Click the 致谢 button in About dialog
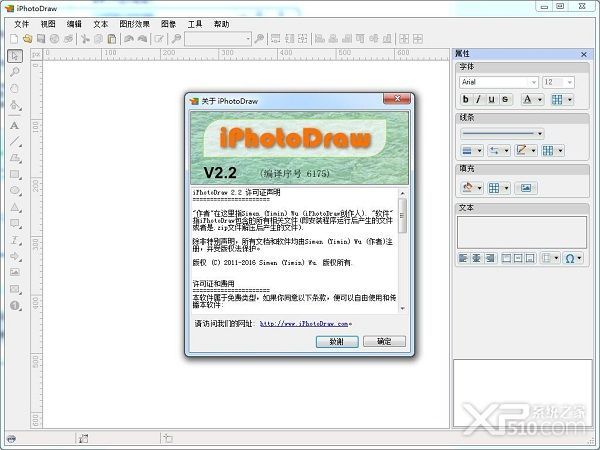Image resolution: width=600 pixels, height=450 pixels. pyautogui.click(x=337, y=341)
